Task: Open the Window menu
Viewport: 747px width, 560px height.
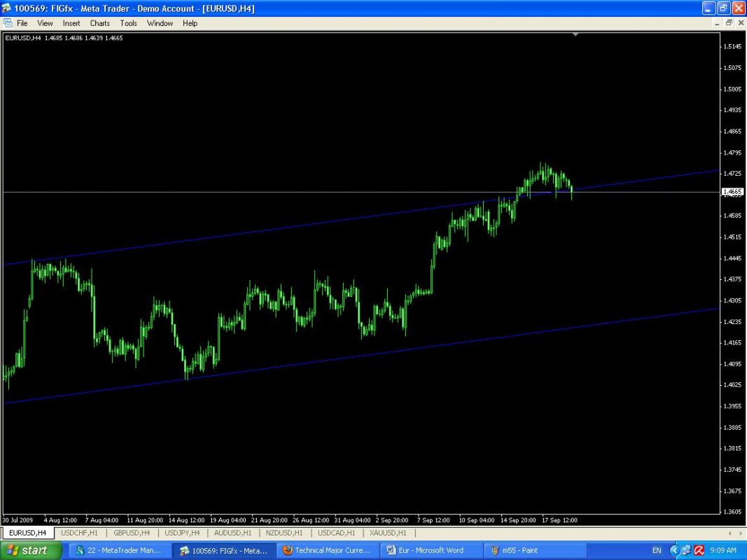Action: tap(160, 23)
